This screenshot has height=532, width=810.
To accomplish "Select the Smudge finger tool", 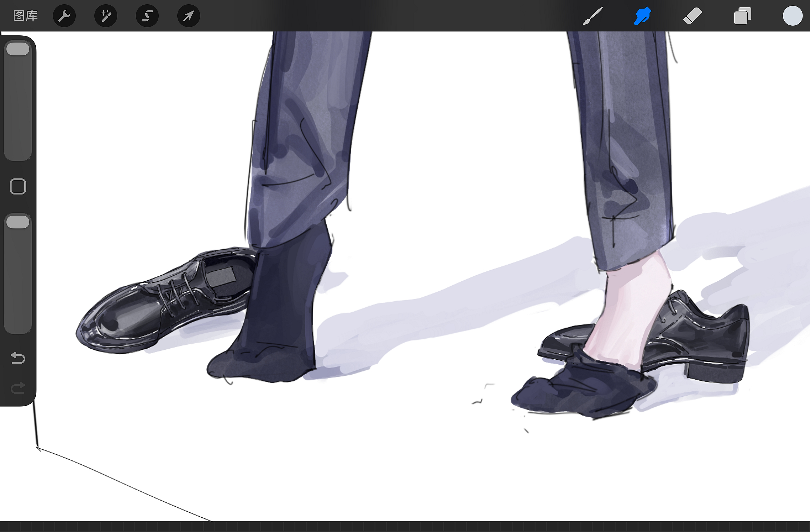I will pos(642,16).
